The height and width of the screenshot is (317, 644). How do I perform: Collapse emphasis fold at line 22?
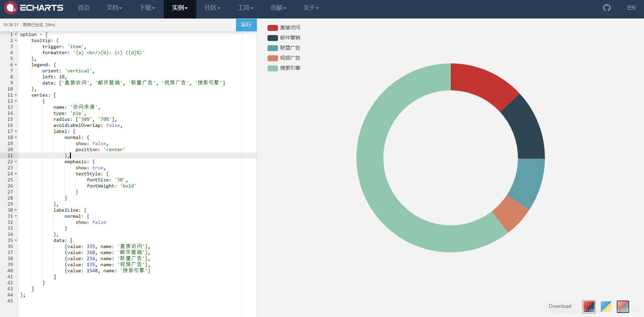[16, 162]
